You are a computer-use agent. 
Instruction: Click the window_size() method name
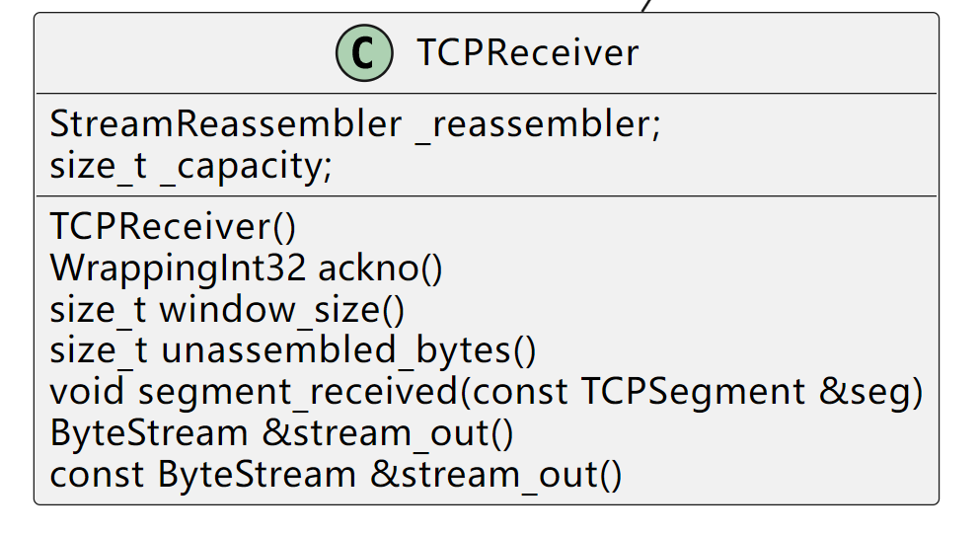tap(282, 309)
